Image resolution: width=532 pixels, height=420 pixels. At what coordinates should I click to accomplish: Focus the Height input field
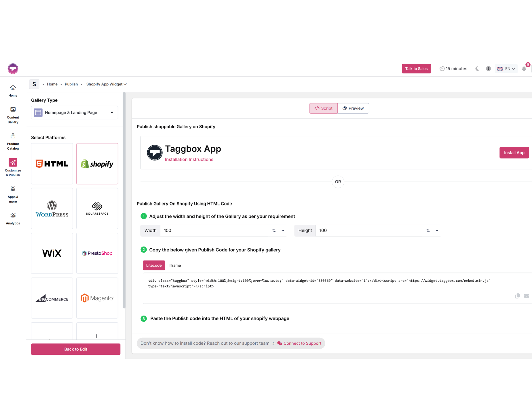click(x=369, y=230)
